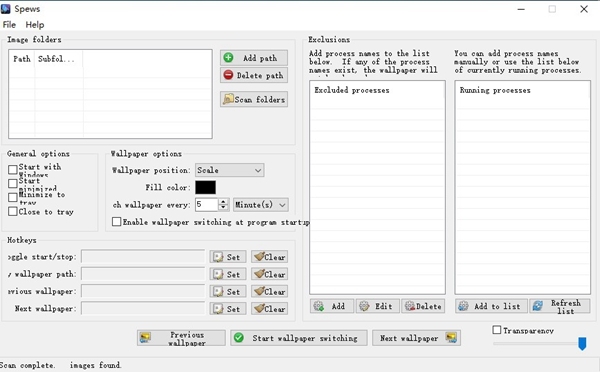
Task: Open the File menu
Action: click(x=9, y=25)
